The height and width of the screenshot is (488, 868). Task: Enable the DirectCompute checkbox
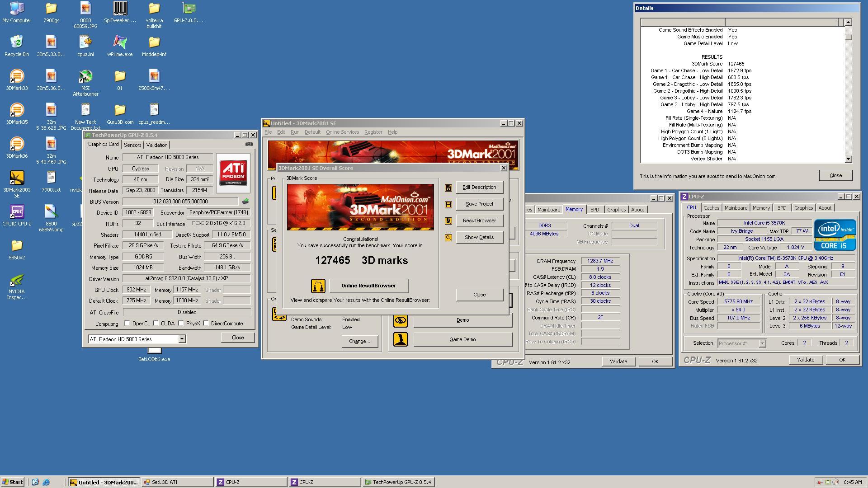coord(206,324)
